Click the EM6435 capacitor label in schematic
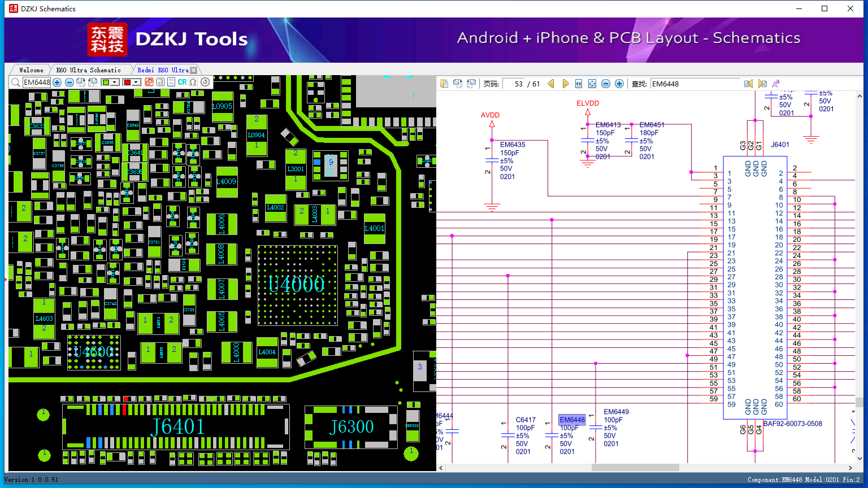Screen dimensions: 868x488 513,145
